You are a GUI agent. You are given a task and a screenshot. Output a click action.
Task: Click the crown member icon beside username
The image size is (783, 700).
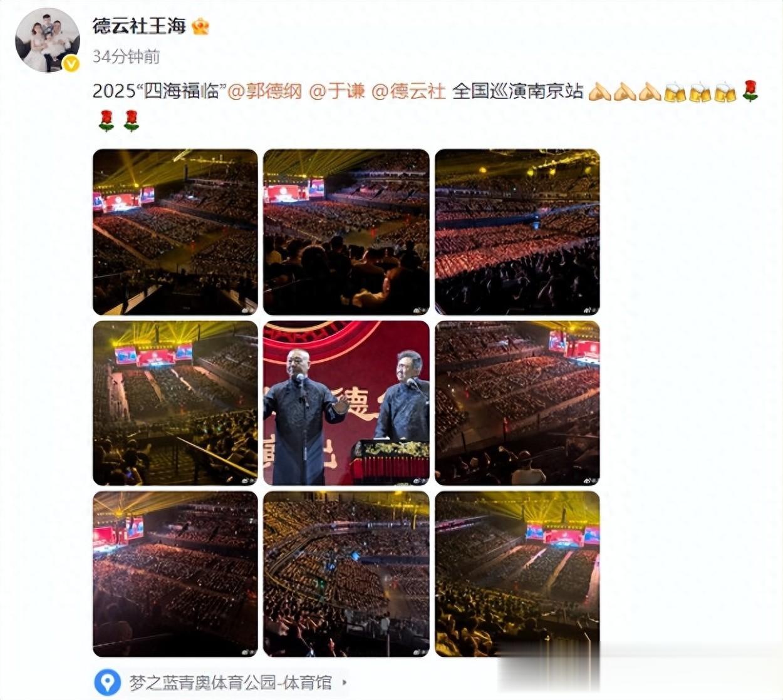point(200,26)
